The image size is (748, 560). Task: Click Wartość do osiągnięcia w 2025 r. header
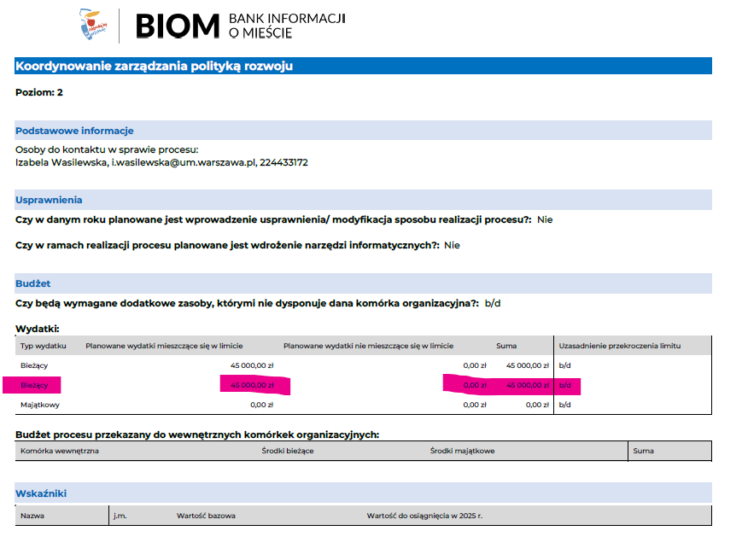pos(424,516)
